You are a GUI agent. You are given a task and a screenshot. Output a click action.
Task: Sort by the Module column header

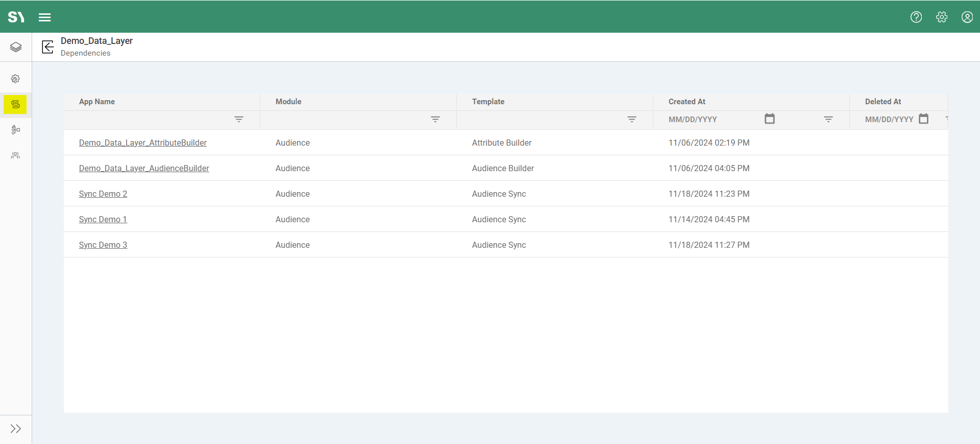pyautogui.click(x=288, y=102)
